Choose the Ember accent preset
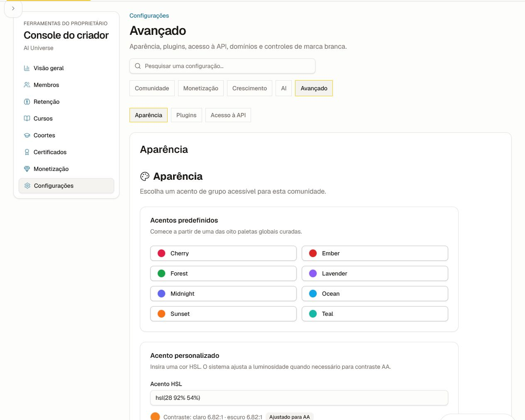525x420 pixels. coord(375,253)
